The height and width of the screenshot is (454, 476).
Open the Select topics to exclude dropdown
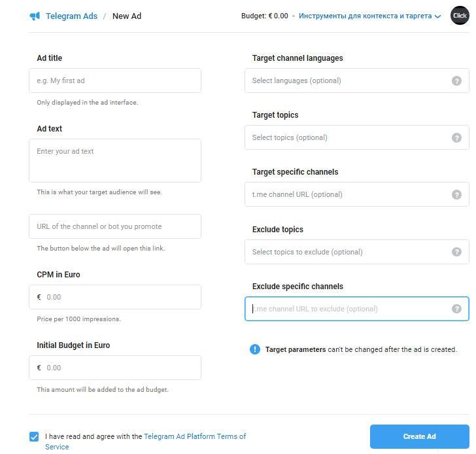point(347,252)
